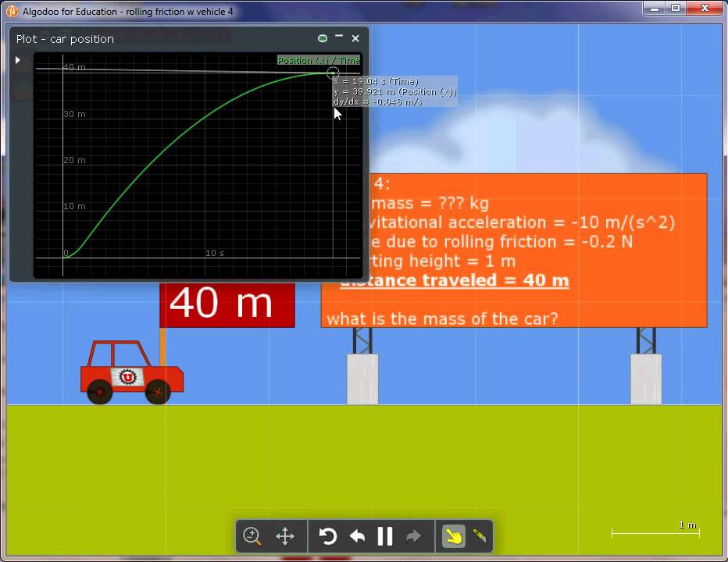This screenshot has height=562, width=728.
Task: Click the right gray billboard pillar
Action: click(x=646, y=379)
